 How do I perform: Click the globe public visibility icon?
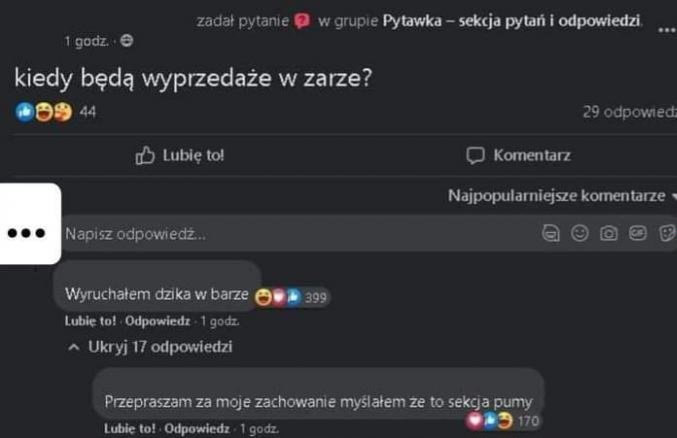click(x=127, y=41)
